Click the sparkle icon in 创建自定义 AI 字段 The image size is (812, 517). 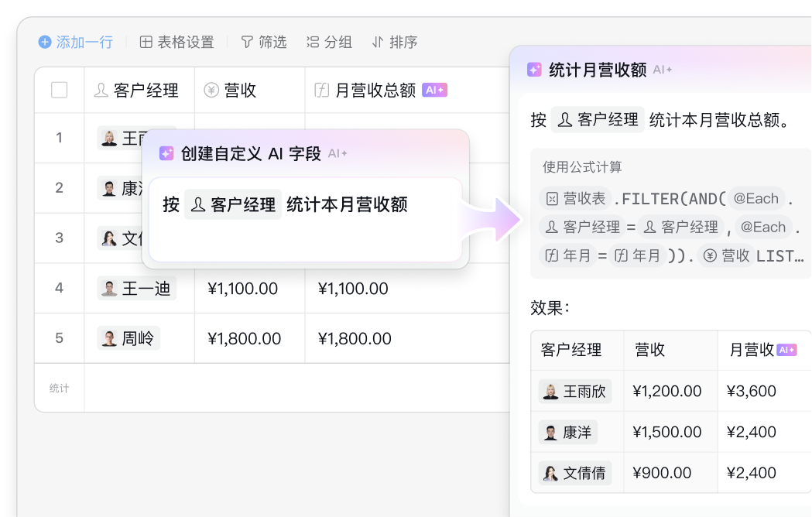[x=166, y=153]
